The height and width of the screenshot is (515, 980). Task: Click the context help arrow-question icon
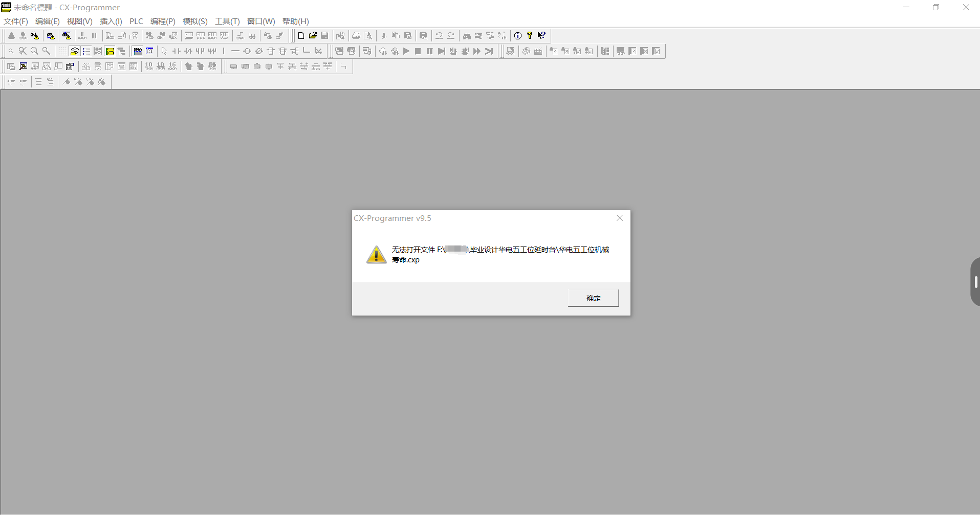click(x=541, y=36)
